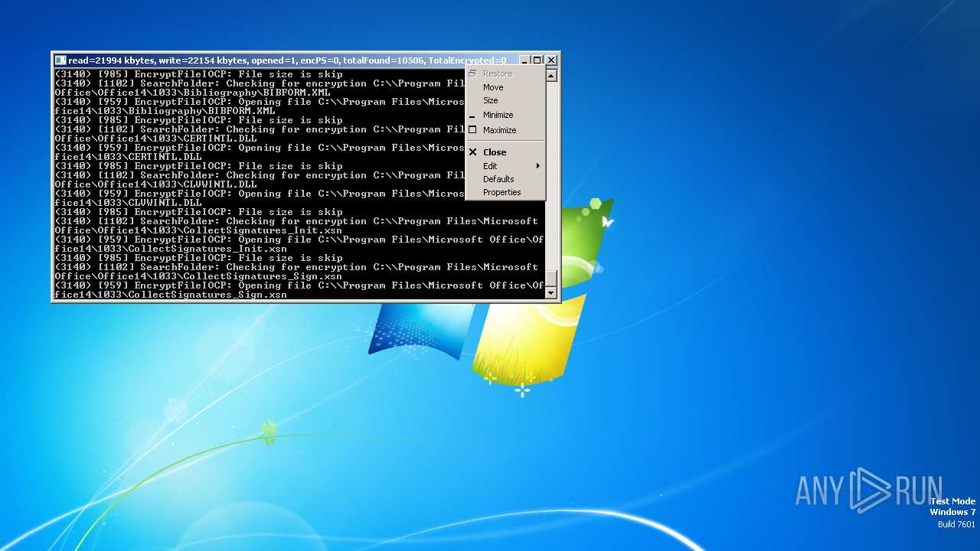Choose Maximize from the system menu
The image size is (980, 551).
505,130
